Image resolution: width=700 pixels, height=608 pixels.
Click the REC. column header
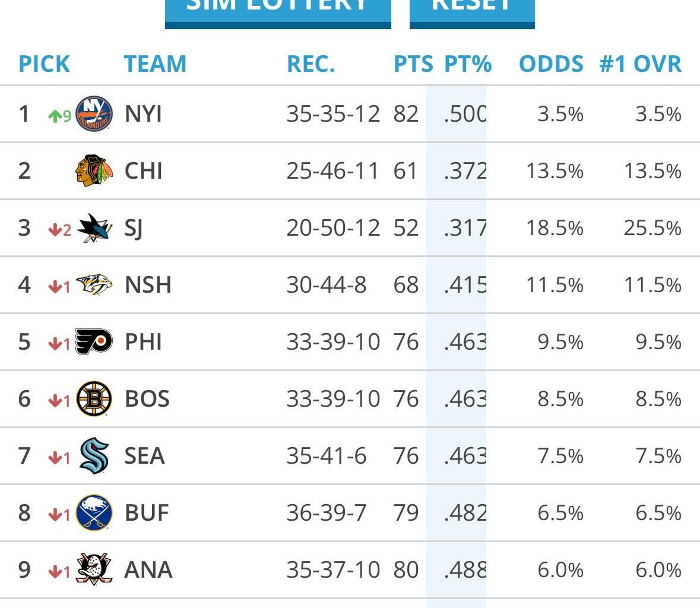coord(311,64)
